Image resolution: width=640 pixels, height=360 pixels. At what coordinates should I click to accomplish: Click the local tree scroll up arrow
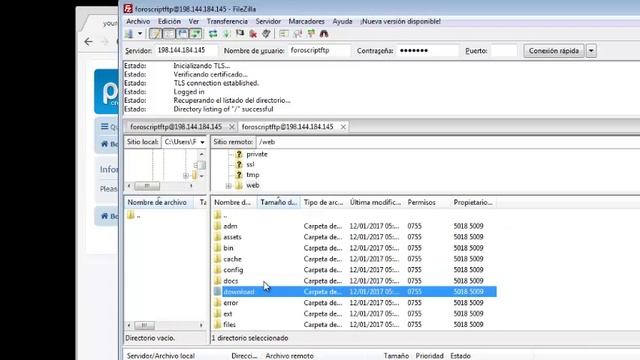[201, 154]
